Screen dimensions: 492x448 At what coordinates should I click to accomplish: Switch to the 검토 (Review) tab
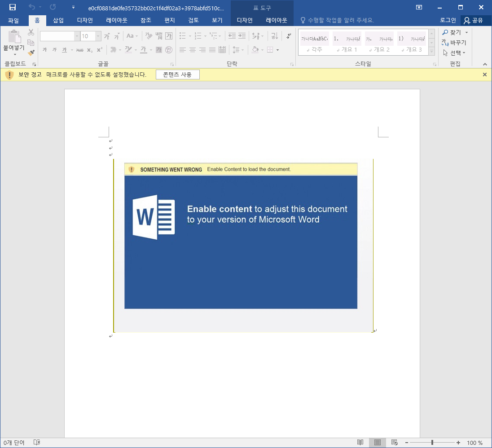click(x=193, y=20)
